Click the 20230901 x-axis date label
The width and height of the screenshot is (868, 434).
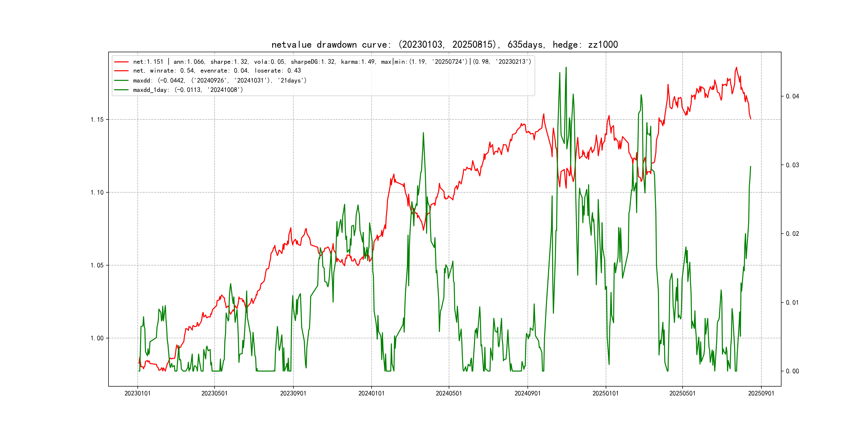coord(293,394)
